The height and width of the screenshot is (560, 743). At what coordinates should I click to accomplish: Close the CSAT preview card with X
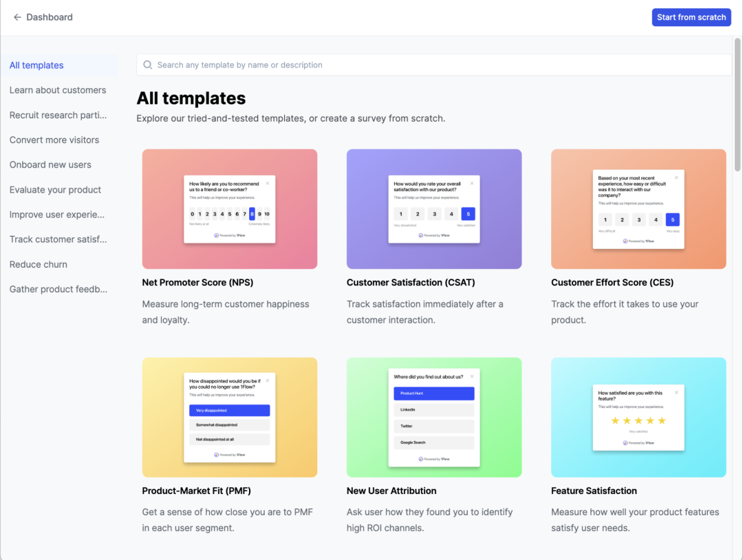[x=472, y=183]
